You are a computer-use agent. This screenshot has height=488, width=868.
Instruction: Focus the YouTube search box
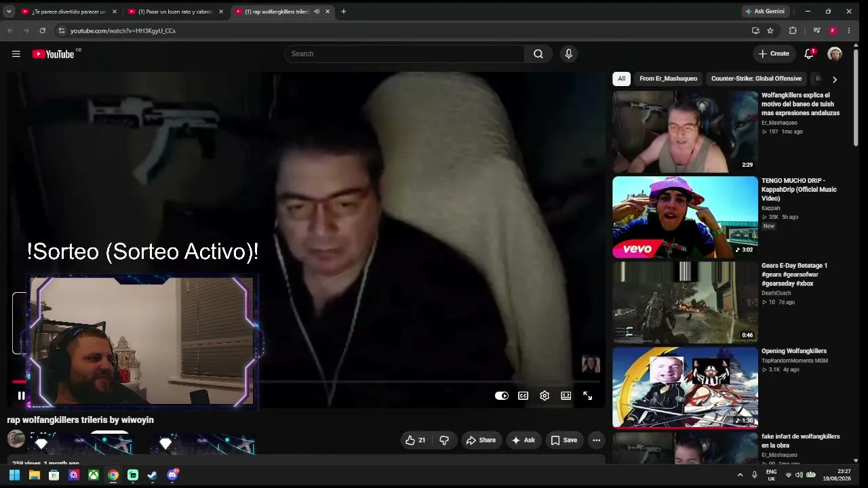coord(404,54)
